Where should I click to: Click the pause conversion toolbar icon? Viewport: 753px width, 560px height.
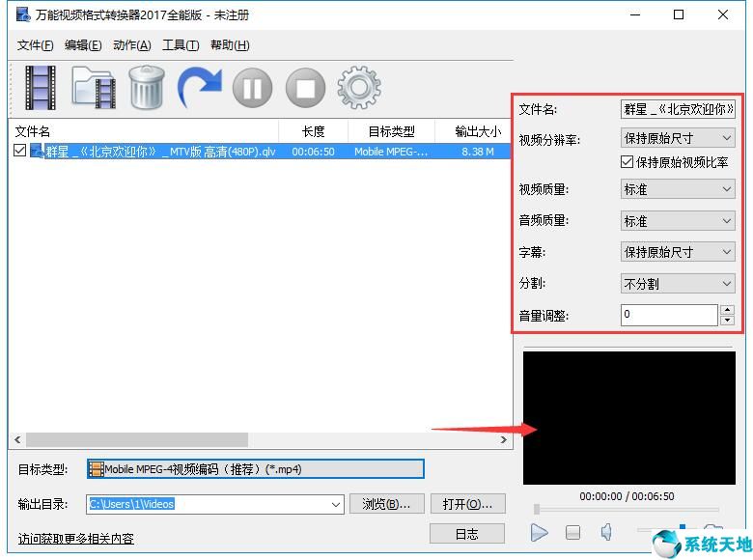click(x=252, y=89)
